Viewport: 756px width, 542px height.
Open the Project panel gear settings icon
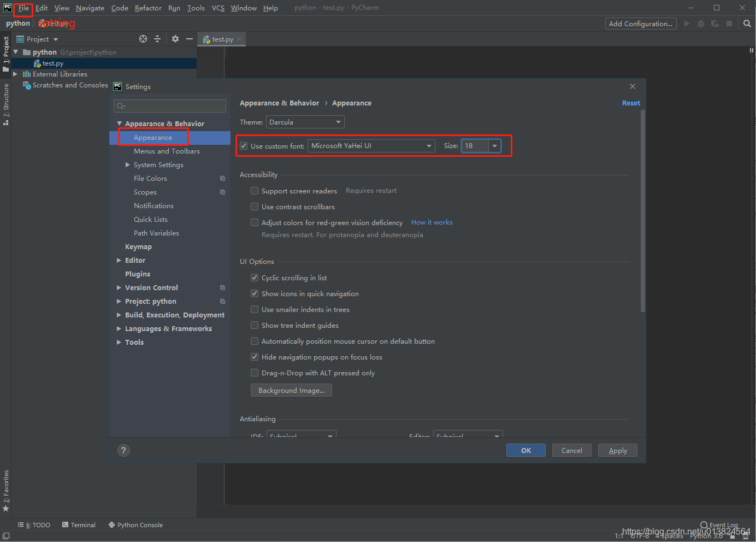pos(175,39)
